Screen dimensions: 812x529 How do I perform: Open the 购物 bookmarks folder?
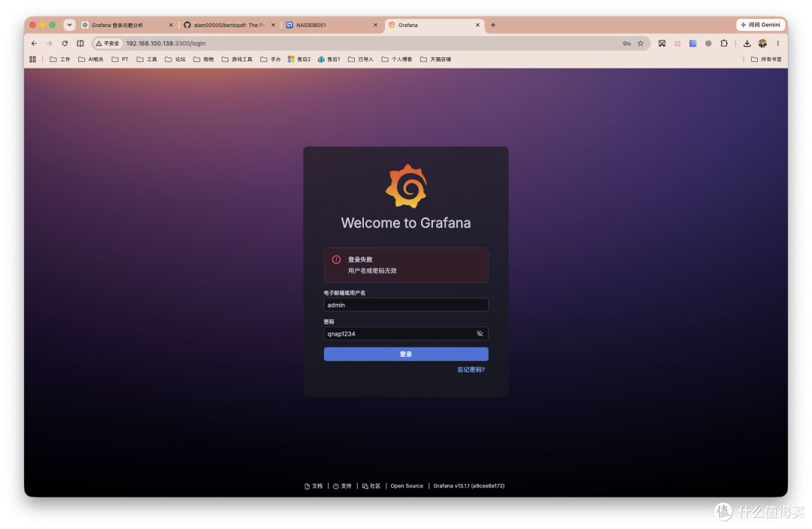point(204,59)
